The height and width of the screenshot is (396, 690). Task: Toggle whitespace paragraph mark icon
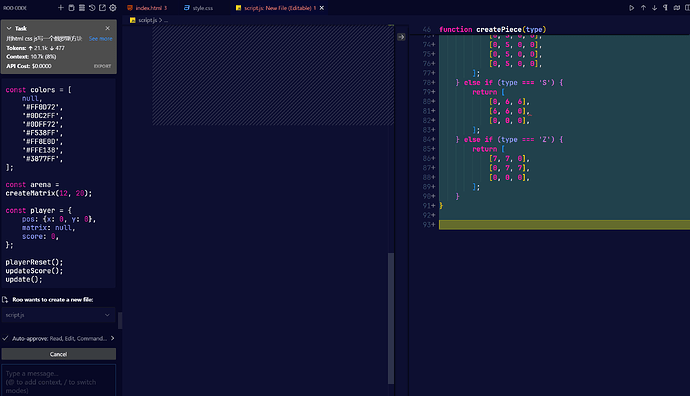[x=665, y=8]
